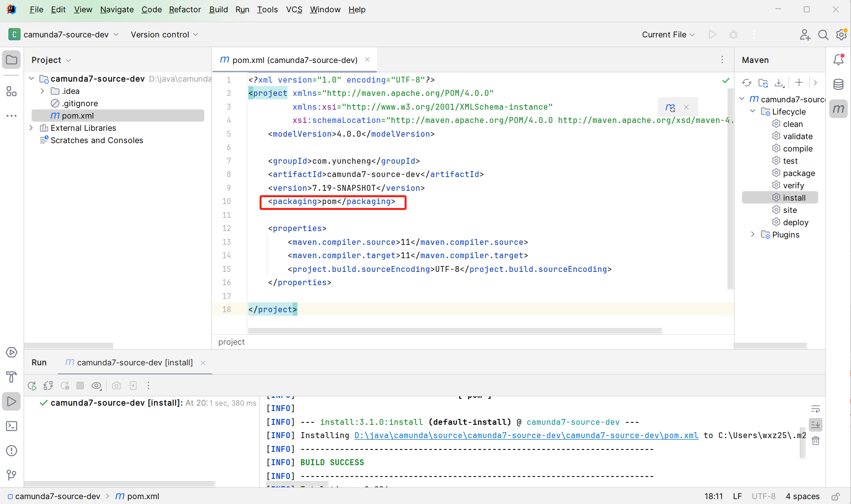Open Code With Me user icon

click(805, 34)
